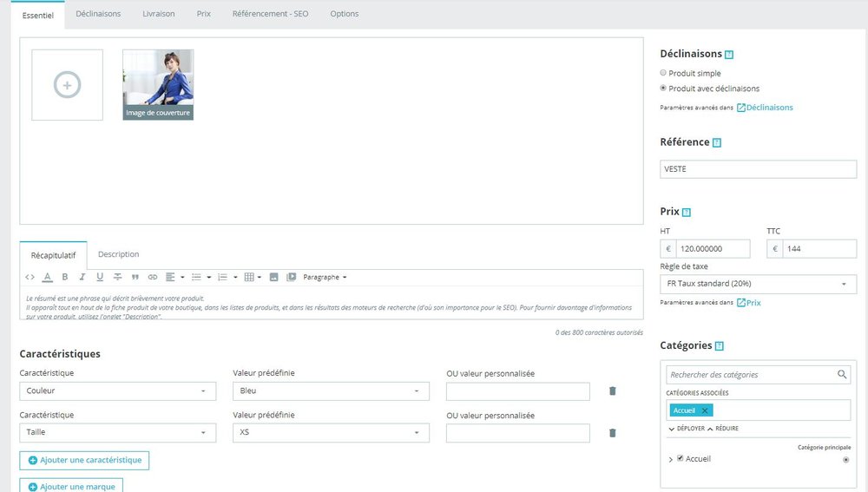The width and height of the screenshot is (868, 492).
Task: Switch to the Référencement - SEO tab
Action: pos(270,14)
